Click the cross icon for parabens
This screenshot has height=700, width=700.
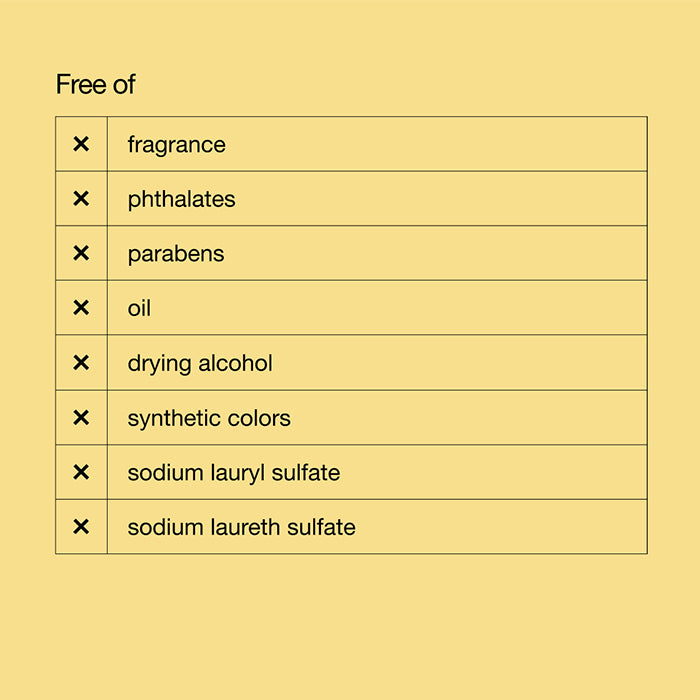[81, 253]
